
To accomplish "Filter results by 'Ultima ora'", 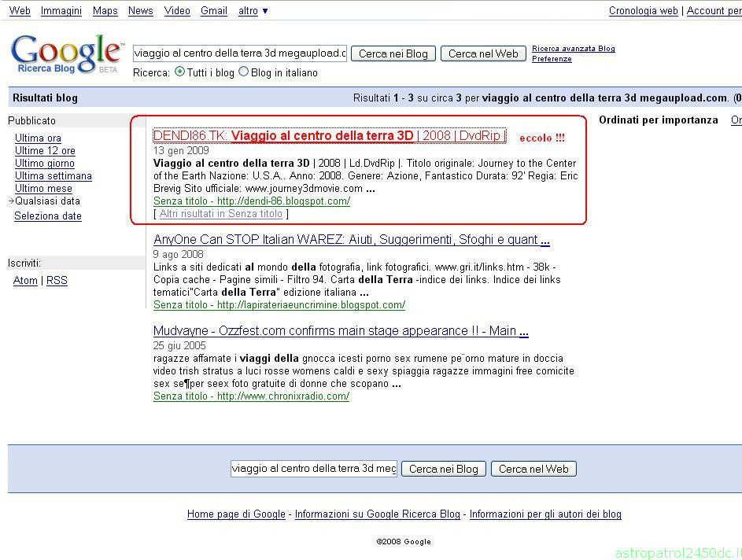I will pos(38,138).
